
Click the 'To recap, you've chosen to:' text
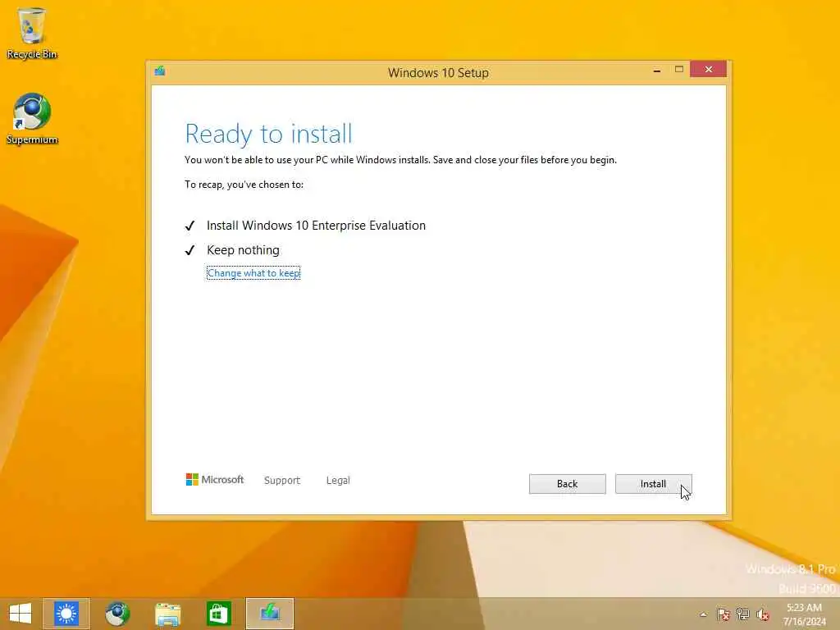click(x=244, y=185)
